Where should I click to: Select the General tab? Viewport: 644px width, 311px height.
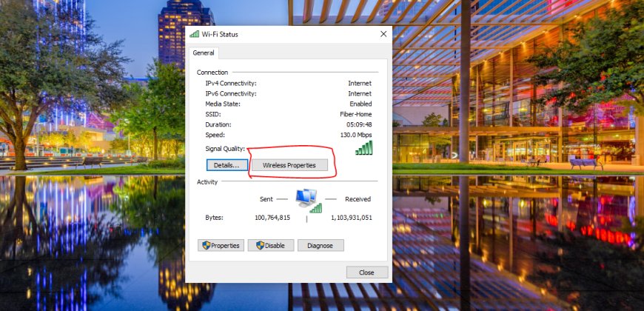[x=204, y=53]
